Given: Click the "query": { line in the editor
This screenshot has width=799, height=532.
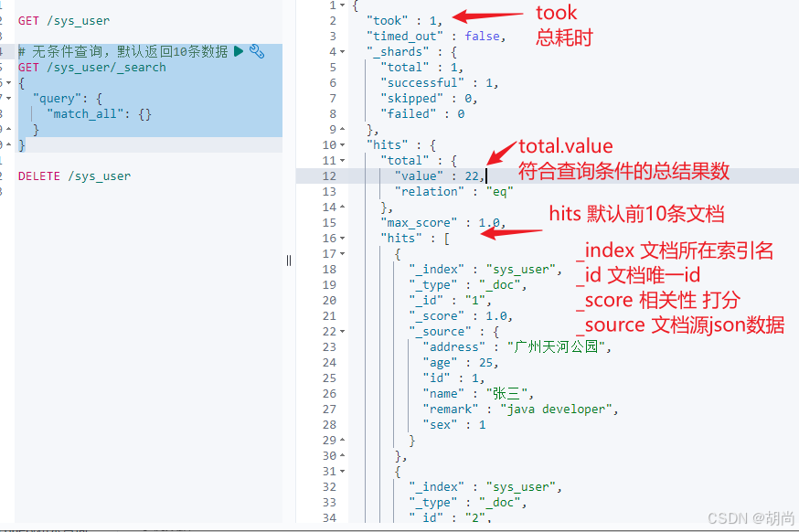Looking at the screenshot, I should (68, 99).
